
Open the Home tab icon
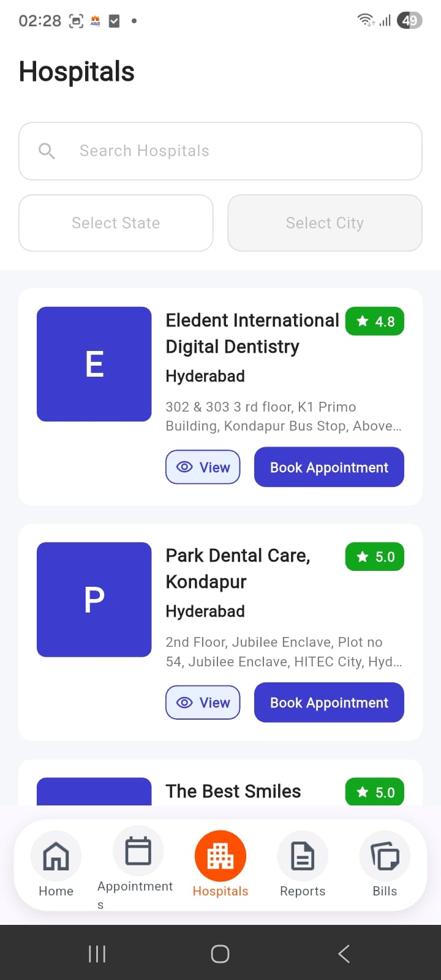[56, 856]
